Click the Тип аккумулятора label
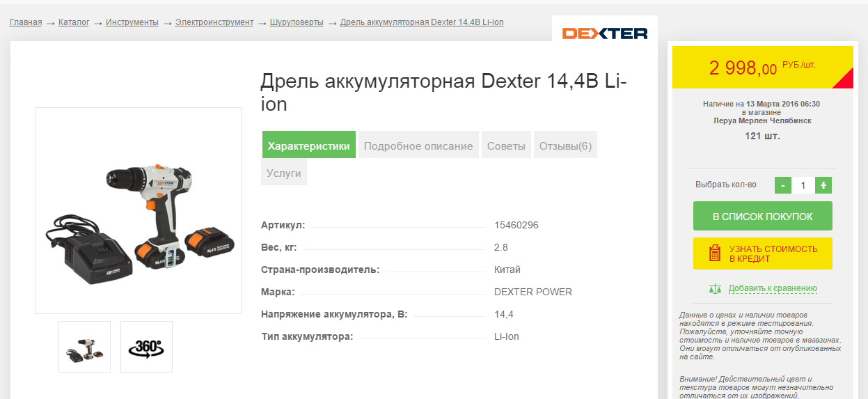868x399 pixels. point(307,336)
